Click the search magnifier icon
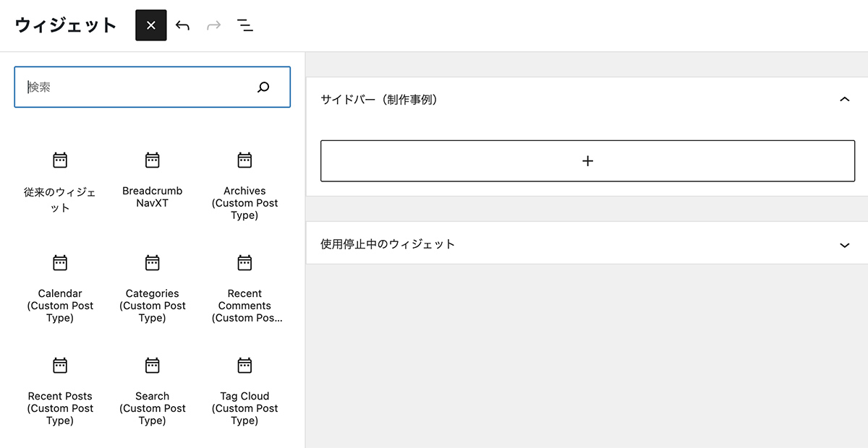This screenshot has height=448, width=868. point(263,87)
